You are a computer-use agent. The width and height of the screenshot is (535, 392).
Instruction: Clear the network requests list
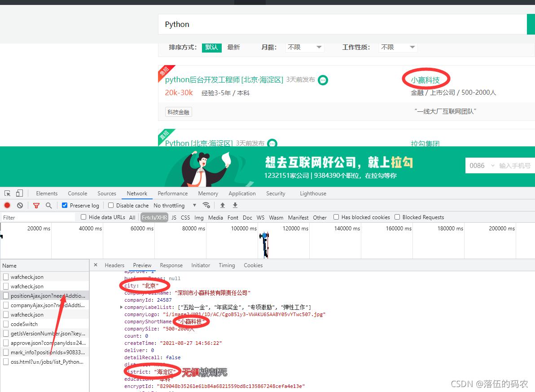point(19,205)
